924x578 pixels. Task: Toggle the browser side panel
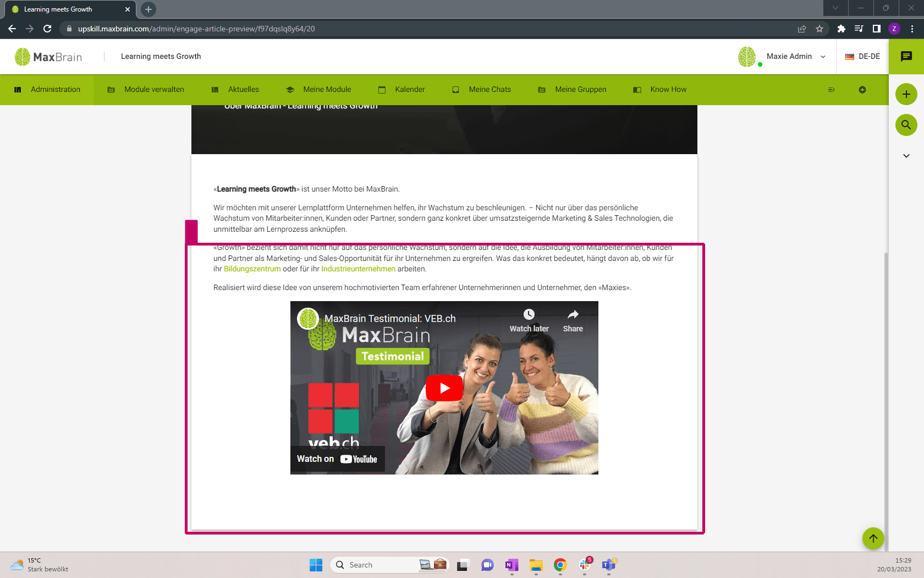point(876,29)
